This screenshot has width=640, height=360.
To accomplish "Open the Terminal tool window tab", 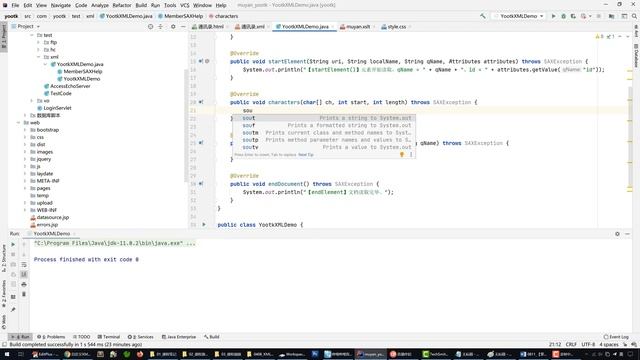I will click(x=109, y=337).
